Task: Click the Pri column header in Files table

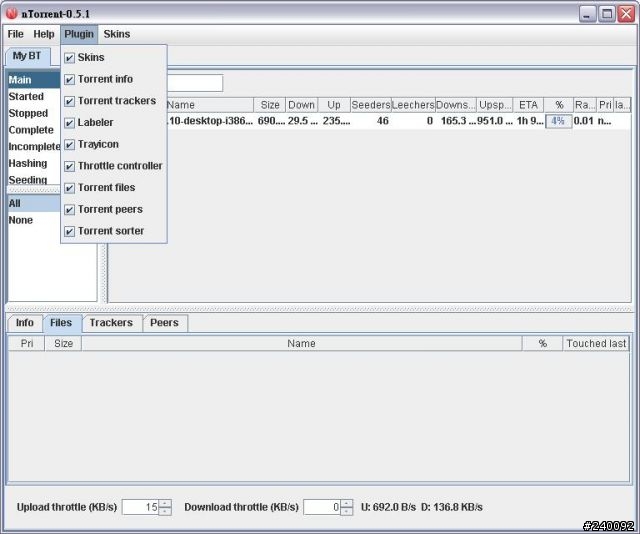Action: (27, 343)
